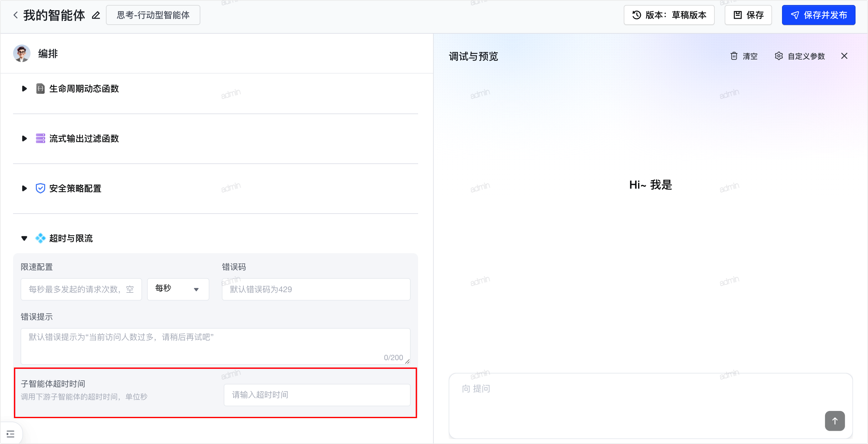Close the 调试与预览 panel
Image resolution: width=868 pixels, height=444 pixels.
[844, 56]
